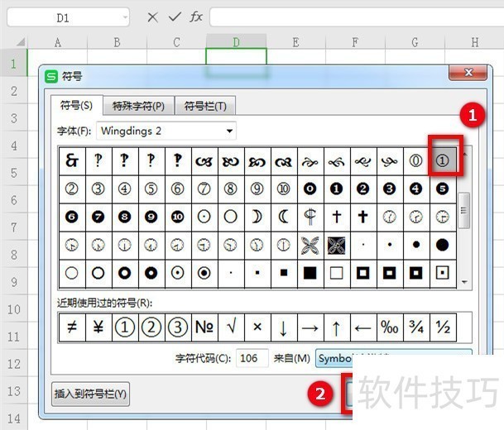The image size is (504, 430).
Task: Select the white circled 1 in grid
Action: coord(442,161)
